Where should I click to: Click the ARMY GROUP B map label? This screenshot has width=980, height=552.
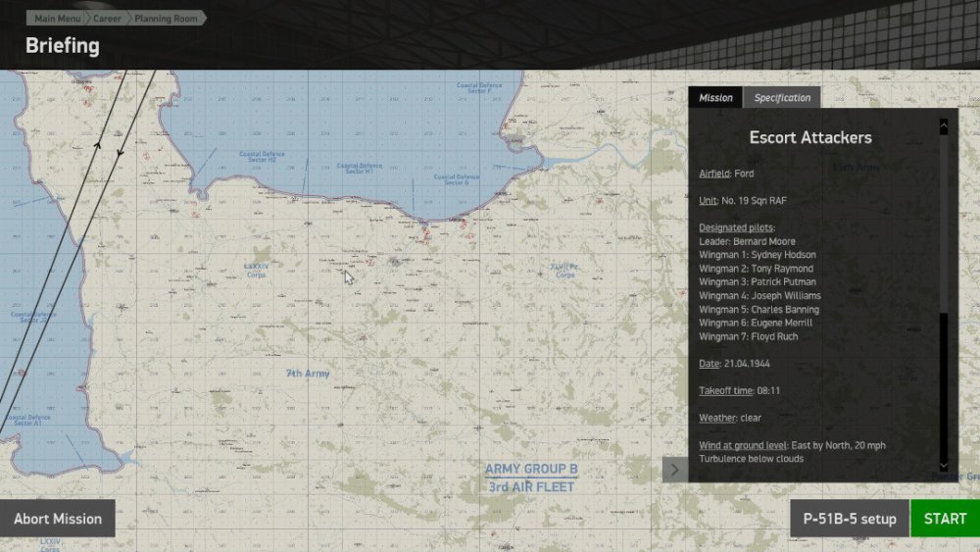531,469
